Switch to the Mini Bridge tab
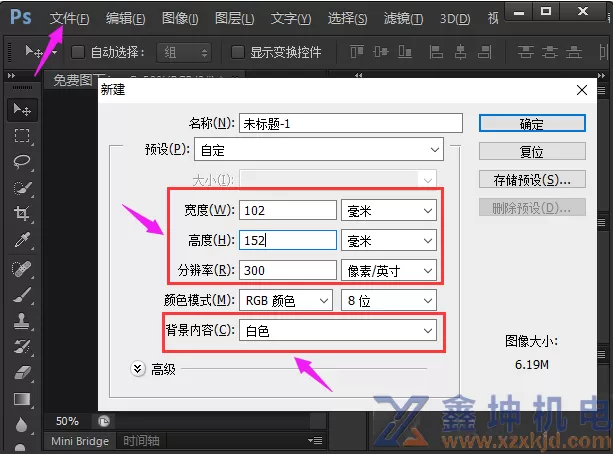 click(x=80, y=441)
